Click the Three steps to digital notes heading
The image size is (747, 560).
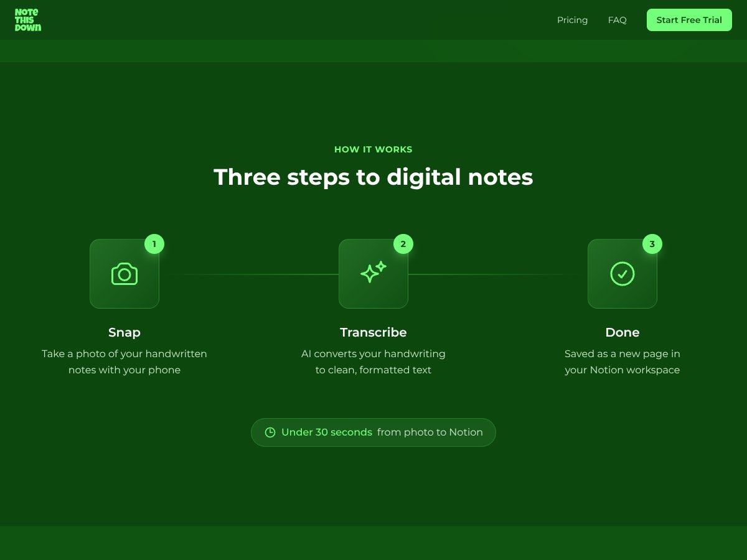click(374, 177)
